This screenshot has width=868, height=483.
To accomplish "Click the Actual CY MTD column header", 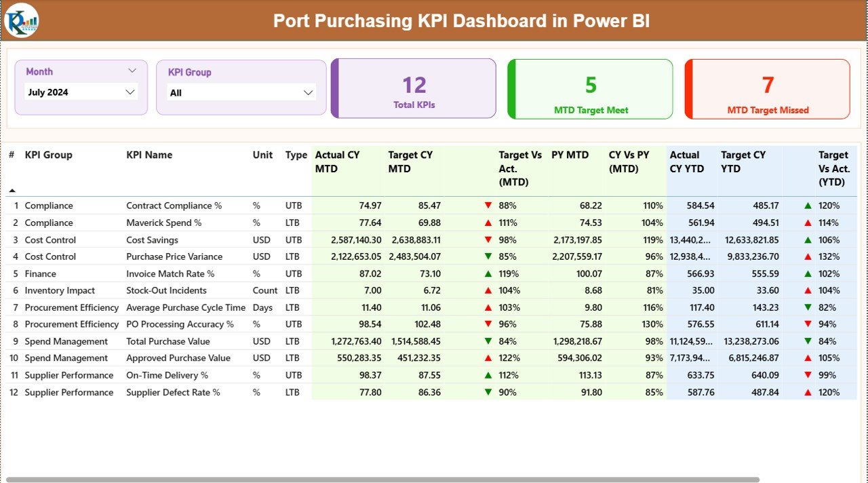I will [339, 161].
